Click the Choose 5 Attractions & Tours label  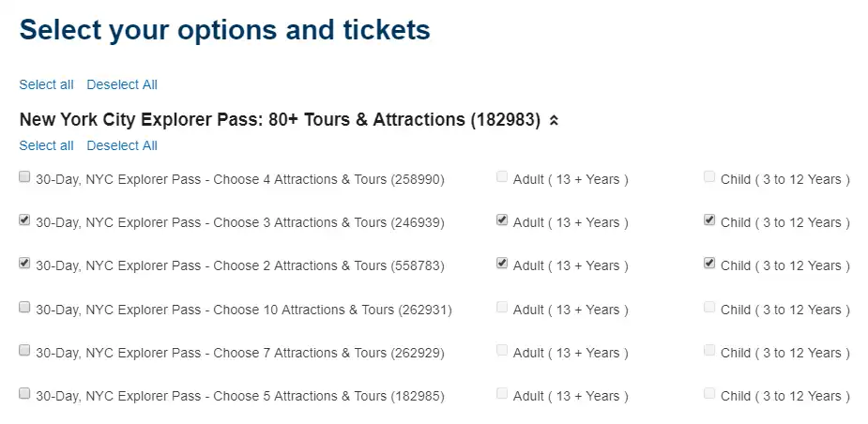(x=239, y=396)
